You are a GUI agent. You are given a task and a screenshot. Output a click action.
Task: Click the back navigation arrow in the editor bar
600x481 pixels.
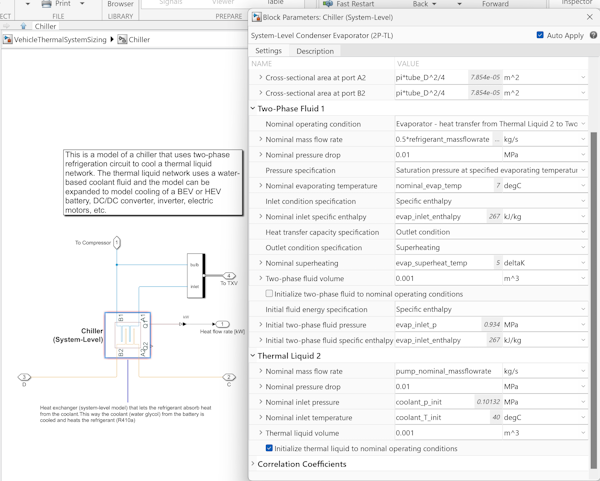[6, 26]
